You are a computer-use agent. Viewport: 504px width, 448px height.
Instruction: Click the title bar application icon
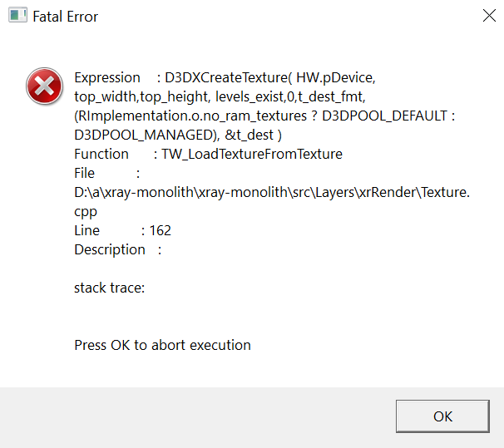click(x=17, y=17)
